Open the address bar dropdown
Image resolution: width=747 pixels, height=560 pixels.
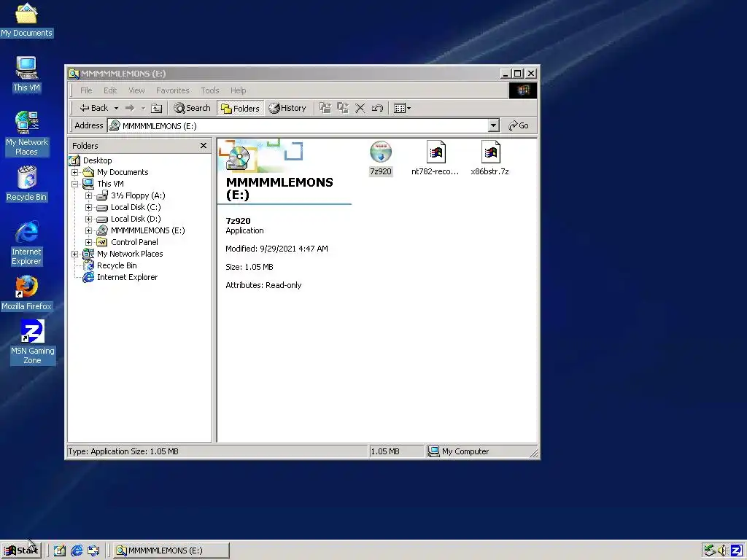(x=494, y=125)
